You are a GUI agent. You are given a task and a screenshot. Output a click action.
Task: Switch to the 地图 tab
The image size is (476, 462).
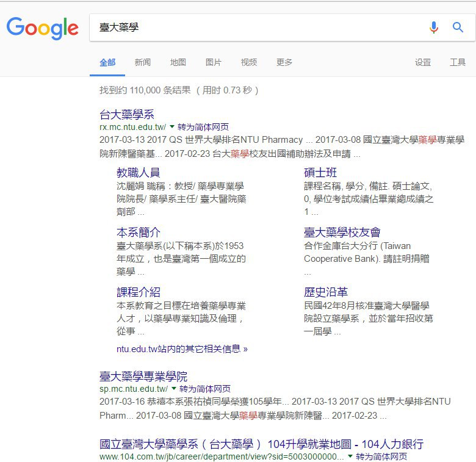178,62
